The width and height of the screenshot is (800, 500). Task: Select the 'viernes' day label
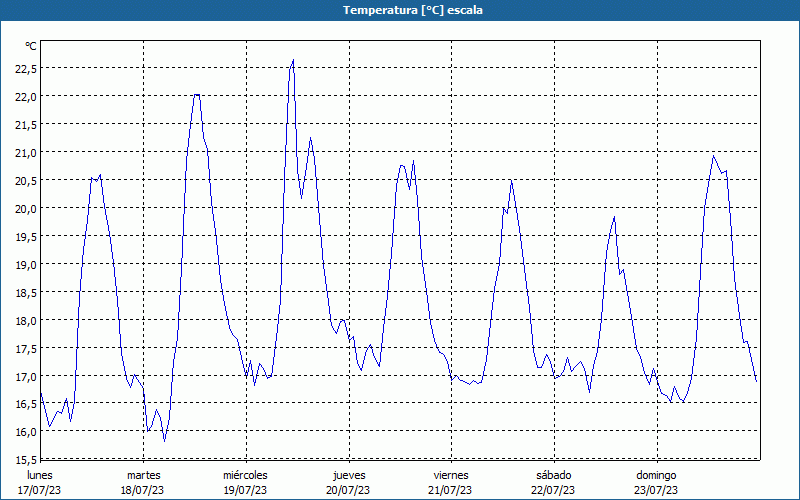click(451, 476)
